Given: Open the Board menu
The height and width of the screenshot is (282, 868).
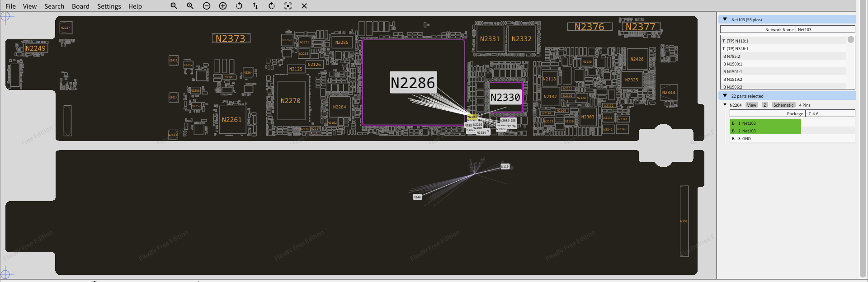Looking at the screenshot, I should point(80,6).
